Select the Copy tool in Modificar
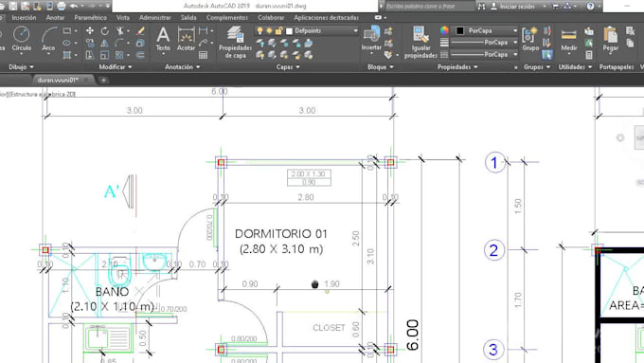 click(x=90, y=43)
